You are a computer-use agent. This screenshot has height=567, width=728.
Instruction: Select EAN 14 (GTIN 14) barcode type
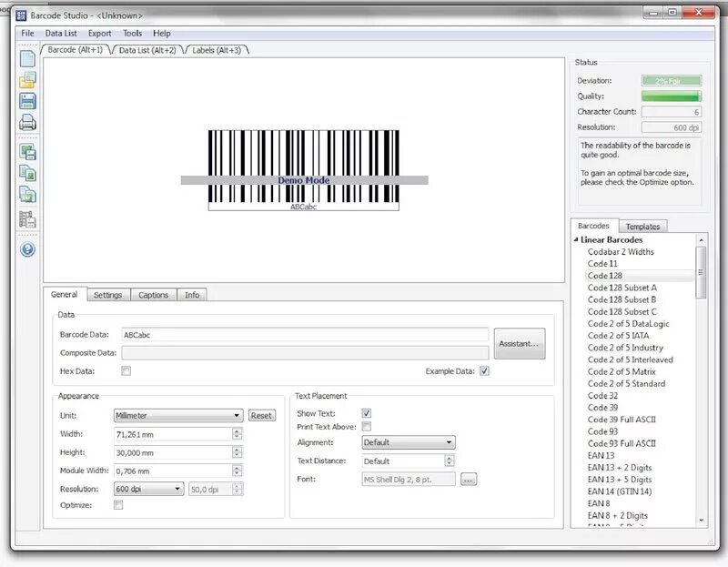coord(620,491)
